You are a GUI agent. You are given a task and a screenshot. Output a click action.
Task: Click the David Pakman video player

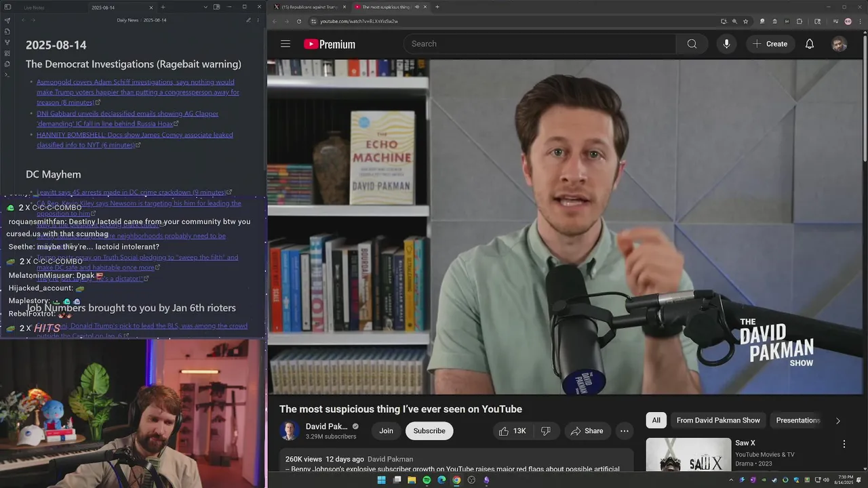click(x=565, y=227)
